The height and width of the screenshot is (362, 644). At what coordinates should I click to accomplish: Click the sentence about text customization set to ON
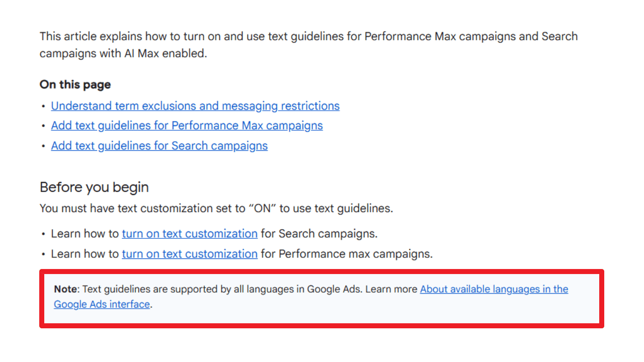pos(216,208)
